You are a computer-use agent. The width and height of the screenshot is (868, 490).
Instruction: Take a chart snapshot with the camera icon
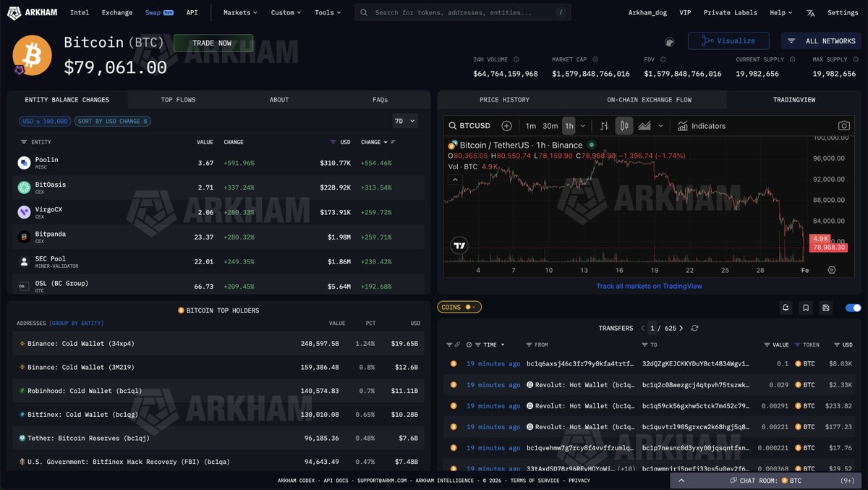843,125
